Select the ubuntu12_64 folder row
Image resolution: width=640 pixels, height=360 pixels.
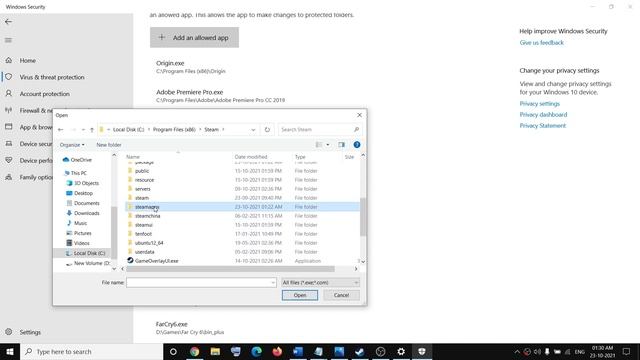coord(242,243)
